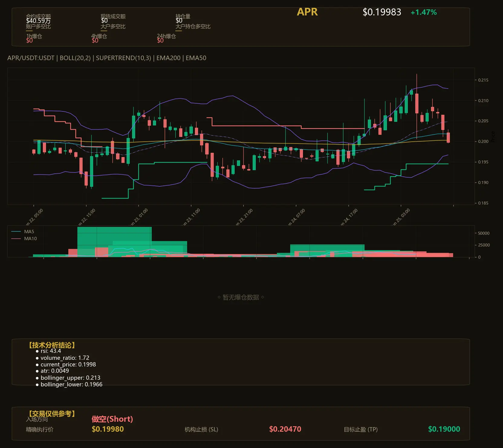Click the 0.205 price axis label
The image size is (503, 448).
(483, 121)
